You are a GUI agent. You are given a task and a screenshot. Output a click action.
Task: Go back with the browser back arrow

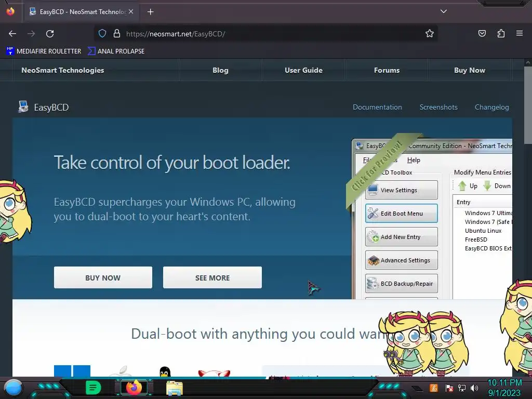tap(12, 34)
